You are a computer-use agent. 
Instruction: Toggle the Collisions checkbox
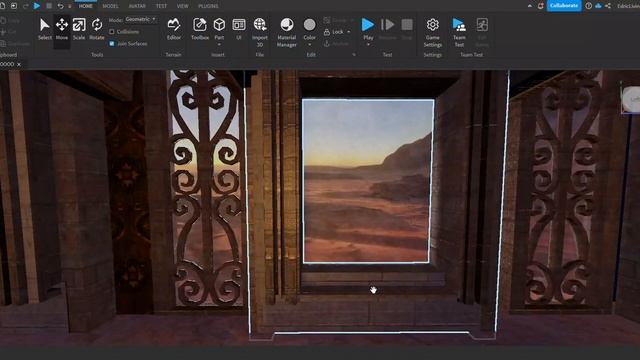coord(112,31)
